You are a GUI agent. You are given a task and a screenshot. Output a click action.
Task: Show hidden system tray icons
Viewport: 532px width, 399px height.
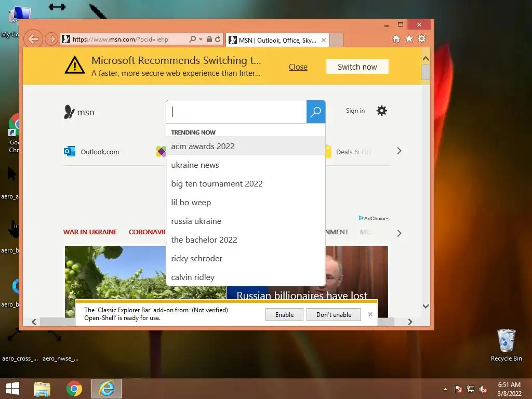coord(445,389)
